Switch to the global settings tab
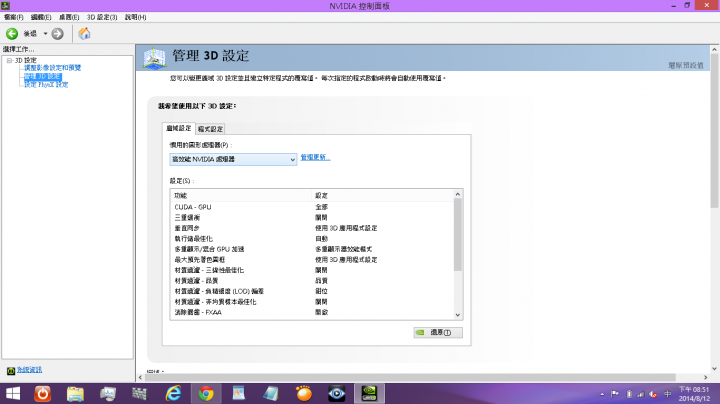720x404 pixels. pos(179,129)
